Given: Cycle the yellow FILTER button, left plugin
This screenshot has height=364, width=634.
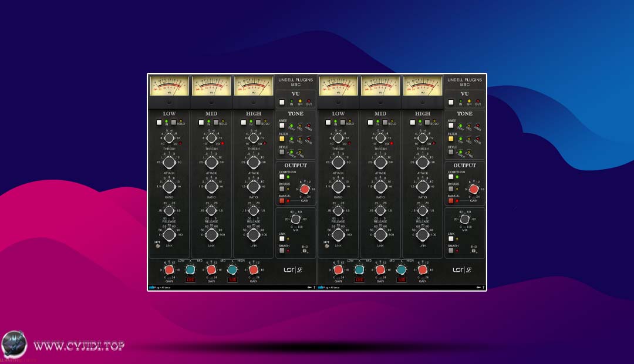Looking at the screenshot, I should coord(282,139).
